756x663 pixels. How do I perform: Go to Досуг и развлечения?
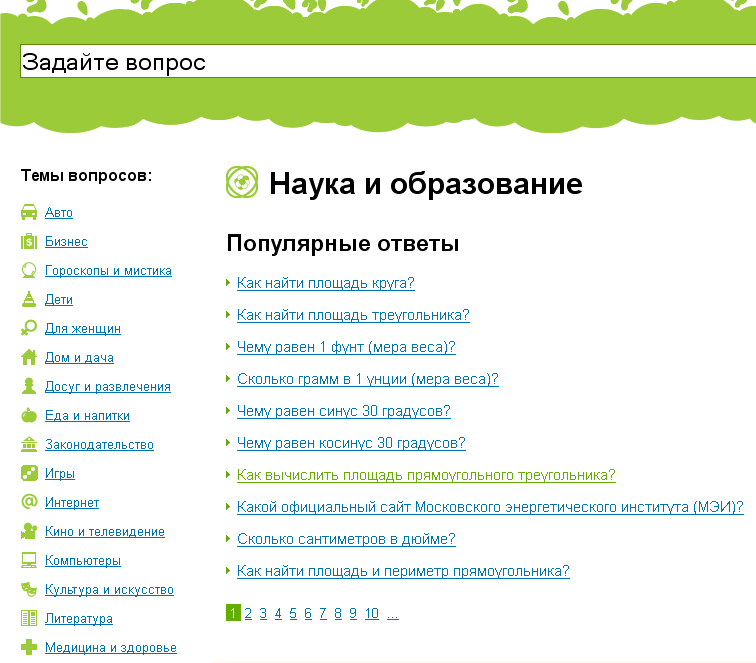point(108,386)
